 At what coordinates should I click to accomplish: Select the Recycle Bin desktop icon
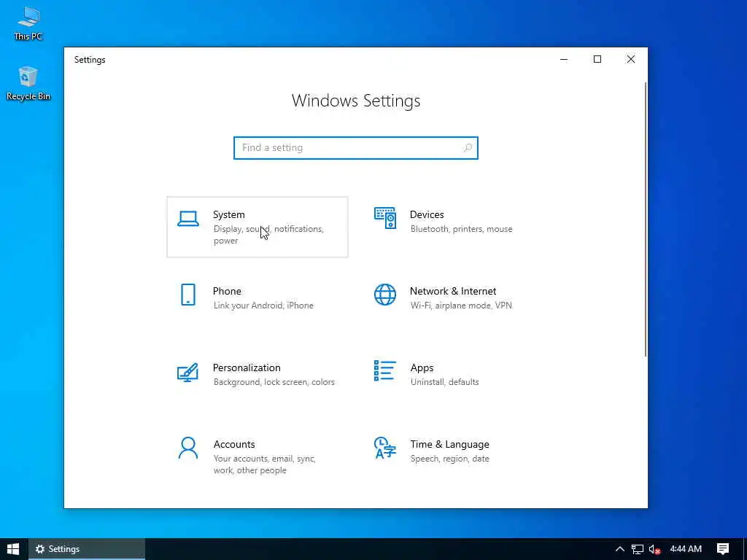point(28,83)
